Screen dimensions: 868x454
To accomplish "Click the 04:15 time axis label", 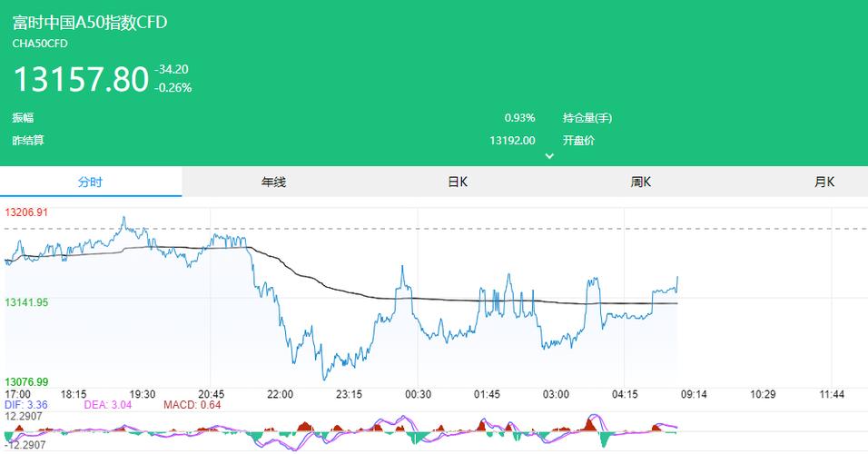I will 625,394.
